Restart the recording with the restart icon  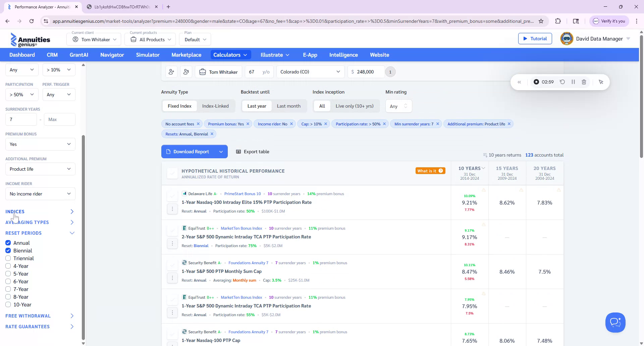point(562,82)
